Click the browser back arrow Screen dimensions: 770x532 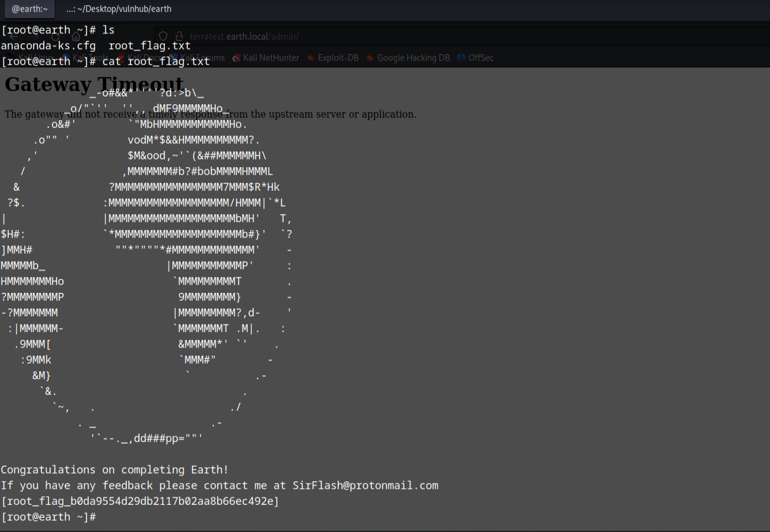[x=13, y=36]
